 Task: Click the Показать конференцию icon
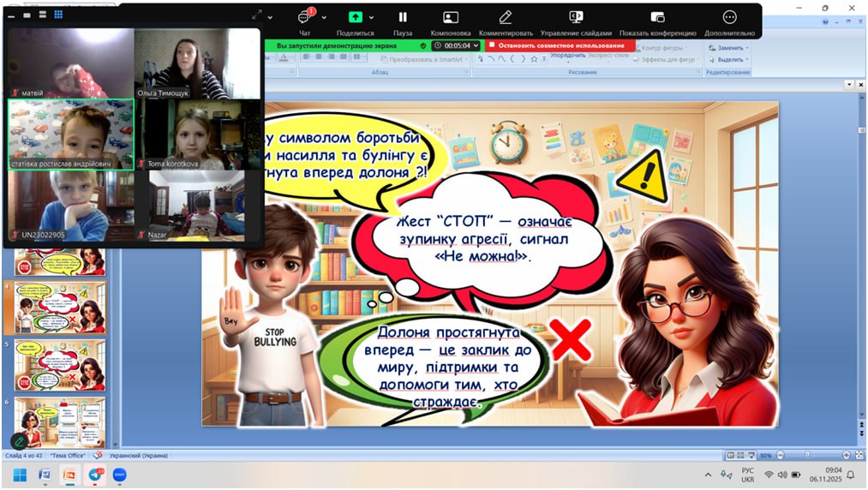coord(657,18)
